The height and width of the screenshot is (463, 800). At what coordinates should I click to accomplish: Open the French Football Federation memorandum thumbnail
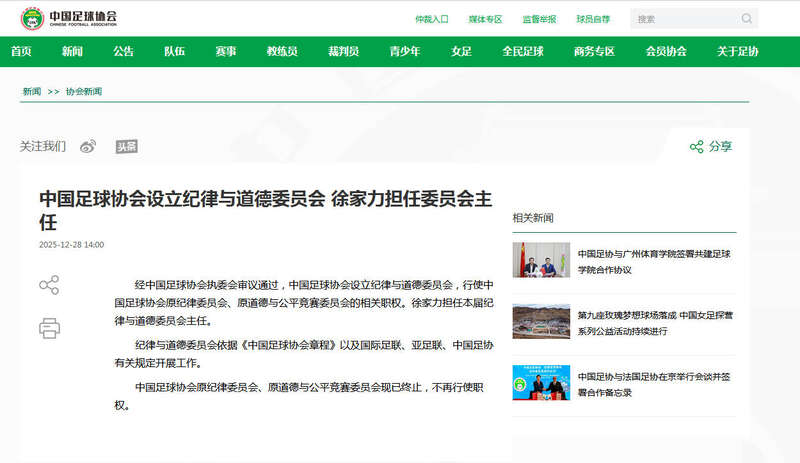coord(540,383)
